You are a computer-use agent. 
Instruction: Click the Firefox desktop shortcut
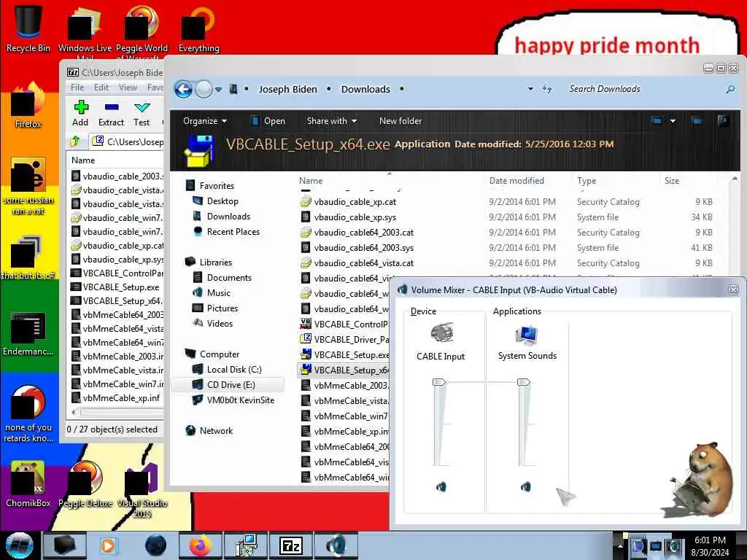coord(28,106)
